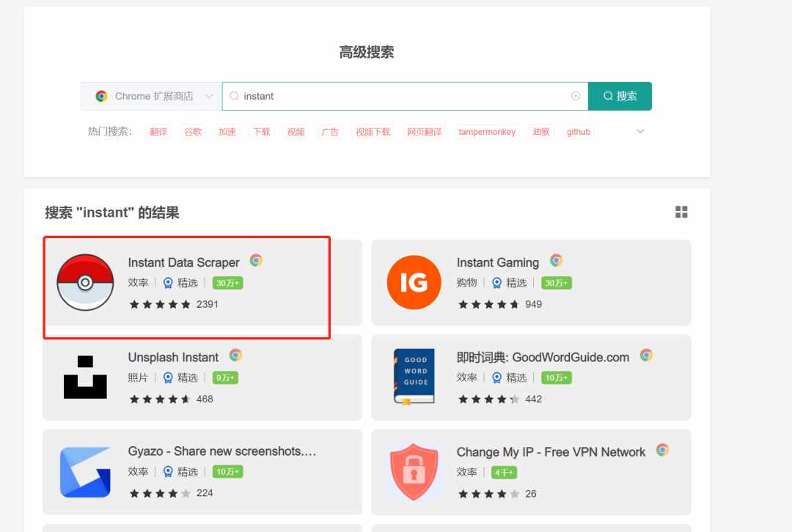
Task: Click 精选 badge icon on Unsplash Instant
Action: 168,378
